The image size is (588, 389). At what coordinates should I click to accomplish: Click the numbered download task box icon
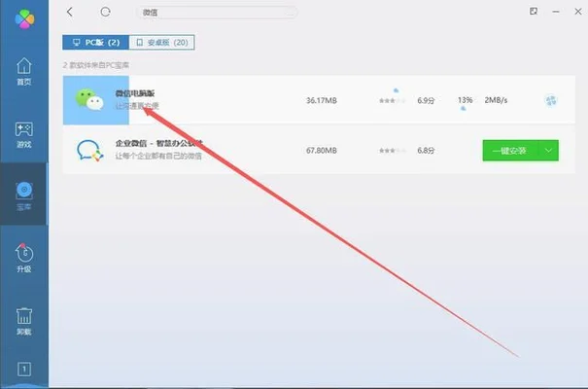[24, 370]
